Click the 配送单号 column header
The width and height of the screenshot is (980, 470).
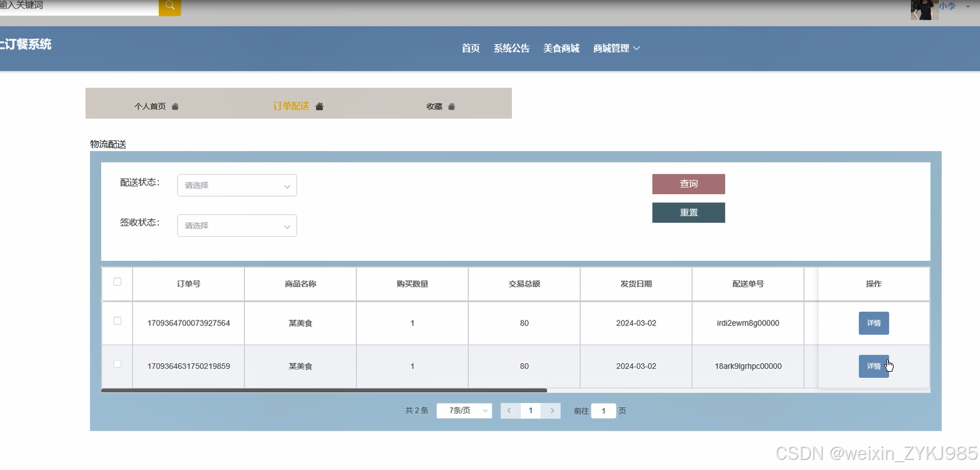pos(748,284)
